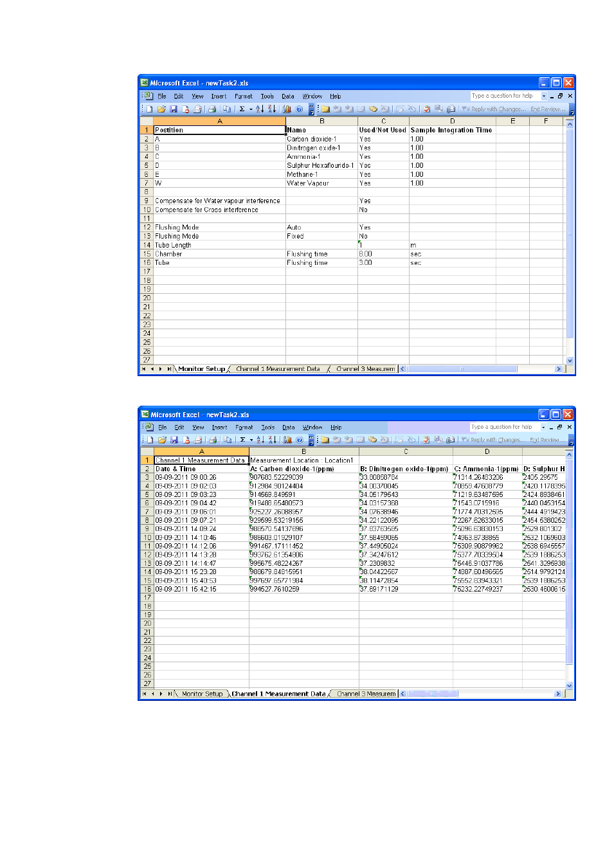This screenshot has height=868, width=614.
Task: Click Copy icon in Monitor Setup window toolbar
Action: 226,109
